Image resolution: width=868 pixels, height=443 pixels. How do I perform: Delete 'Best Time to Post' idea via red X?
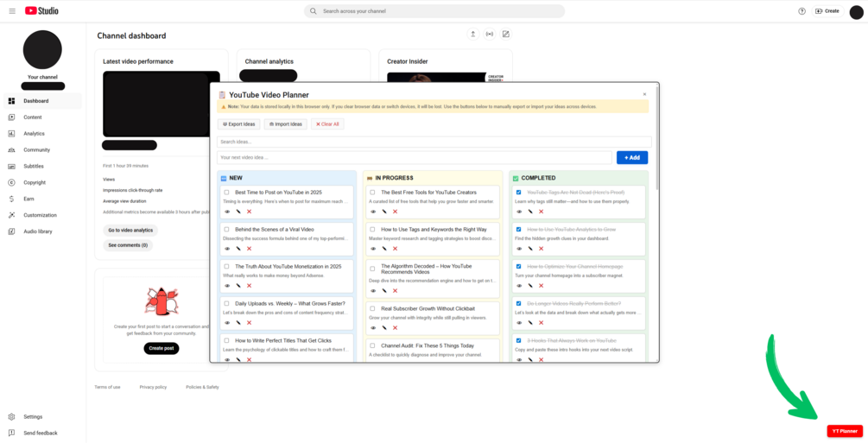tap(249, 212)
